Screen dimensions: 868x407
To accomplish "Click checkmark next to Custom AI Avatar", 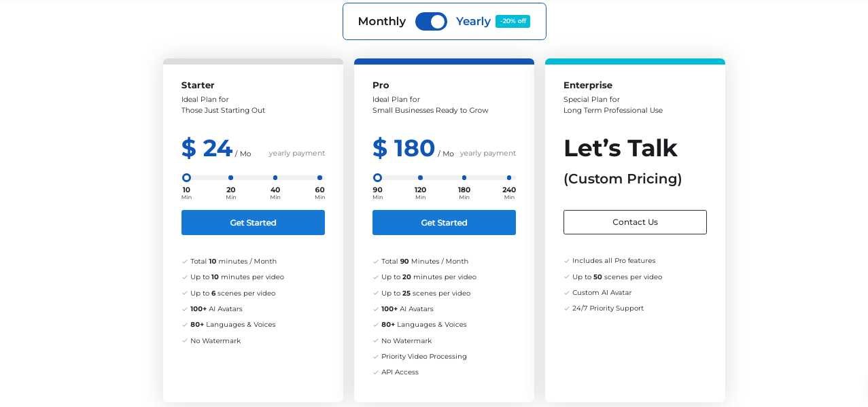I will coord(567,293).
